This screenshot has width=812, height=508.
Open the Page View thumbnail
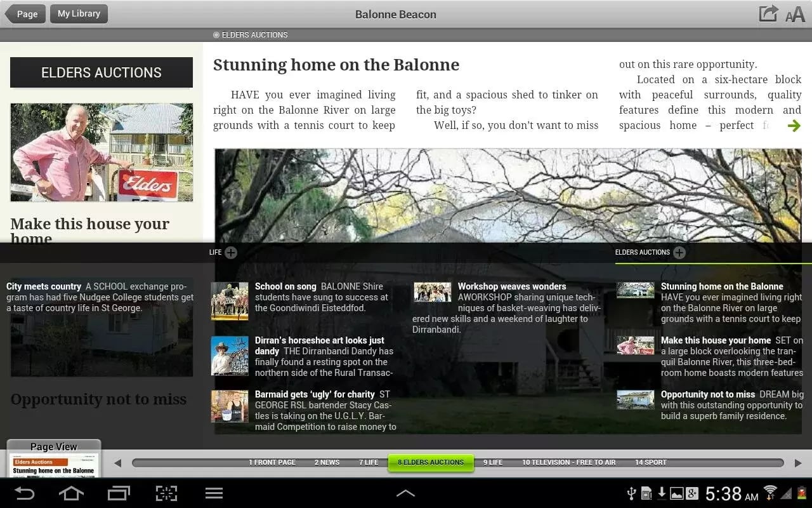[54, 458]
